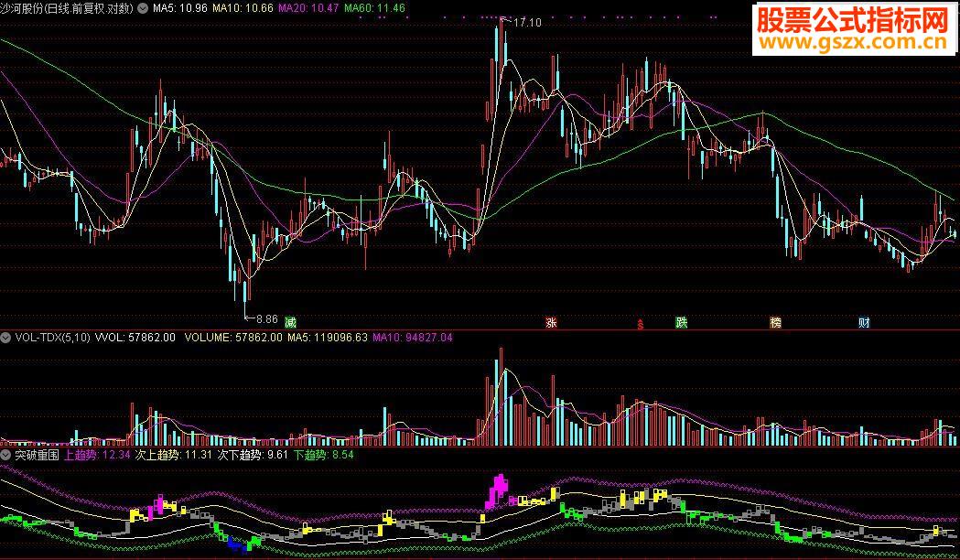Click the volume MA10: 94827.04 label
Viewport: 960px width, 560px height.
413,338
